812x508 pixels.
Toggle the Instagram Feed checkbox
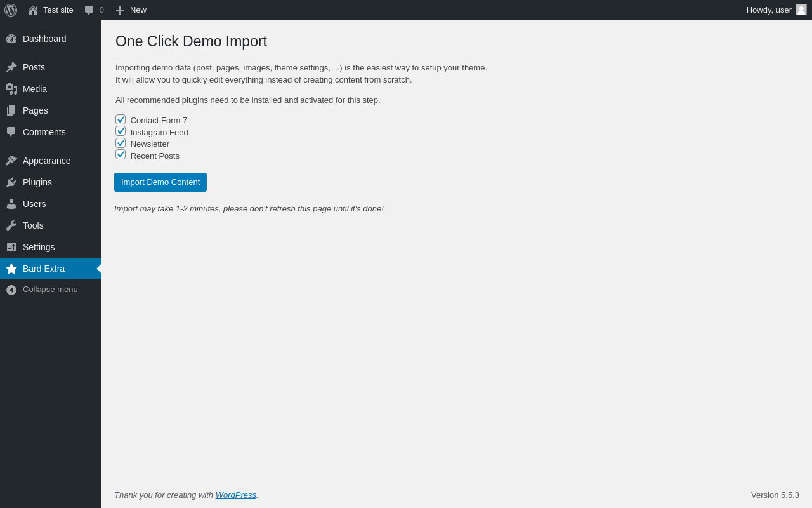pyautogui.click(x=121, y=131)
